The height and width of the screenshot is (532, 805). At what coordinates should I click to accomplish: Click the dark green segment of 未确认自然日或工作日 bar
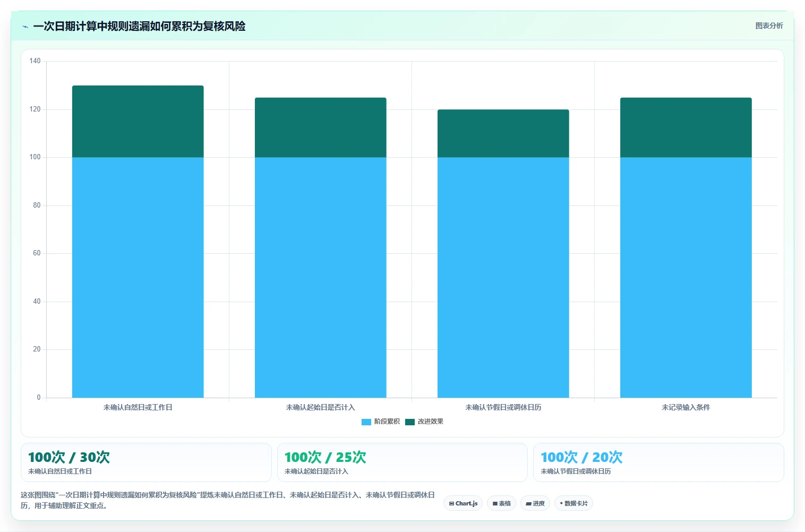138,122
